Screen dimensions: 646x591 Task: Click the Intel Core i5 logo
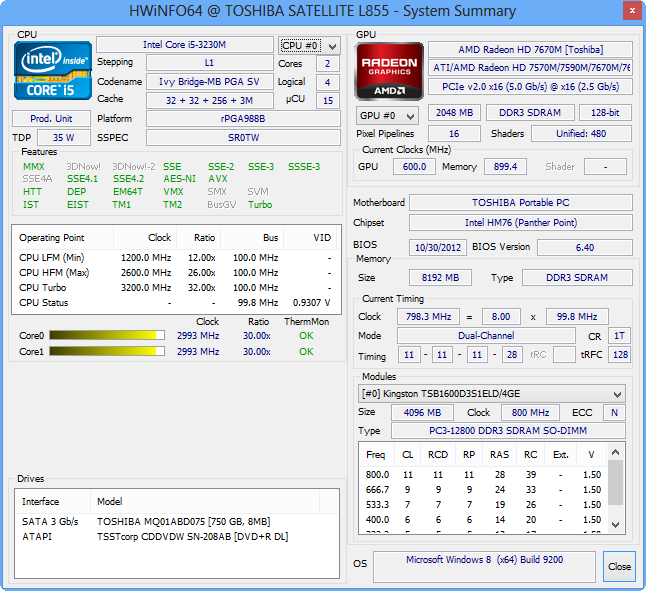[x=53, y=71]
